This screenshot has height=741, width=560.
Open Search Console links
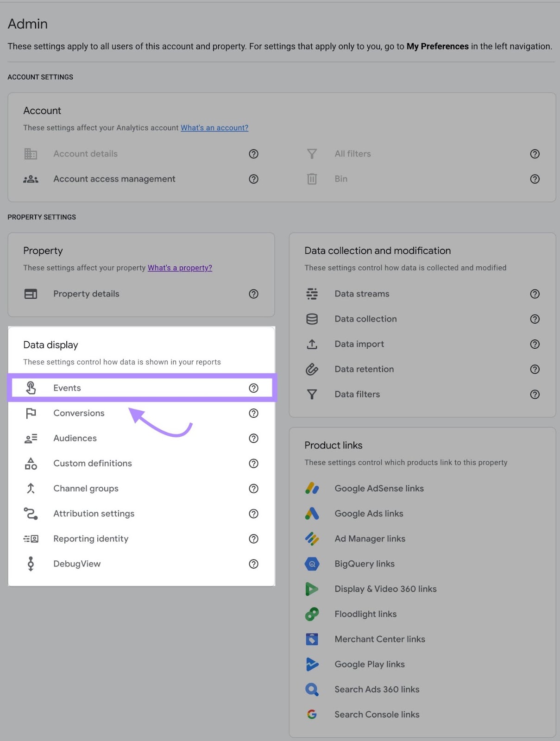click(377, 715)
